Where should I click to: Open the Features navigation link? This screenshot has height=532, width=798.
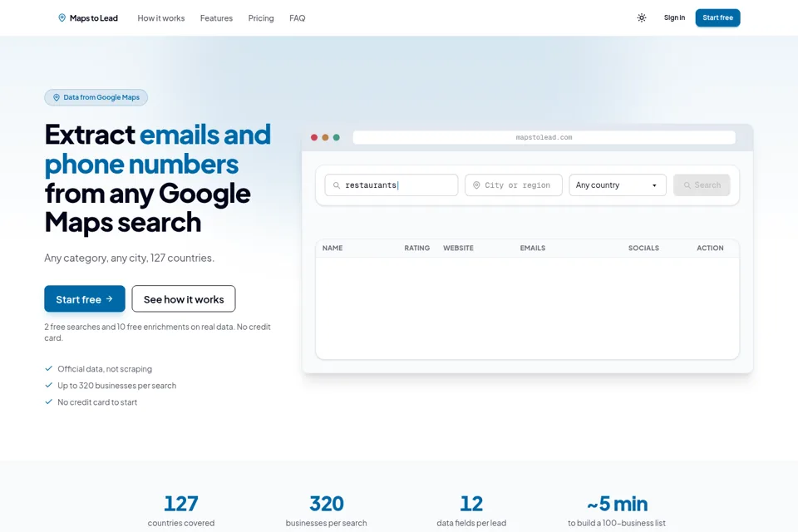(x=216, y=17)
